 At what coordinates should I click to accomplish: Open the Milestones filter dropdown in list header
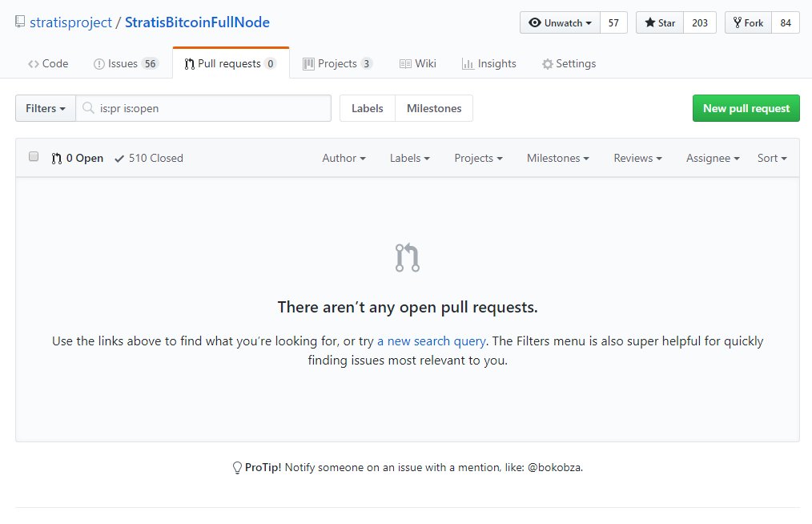pyautogui.click(x=557, y=158)
